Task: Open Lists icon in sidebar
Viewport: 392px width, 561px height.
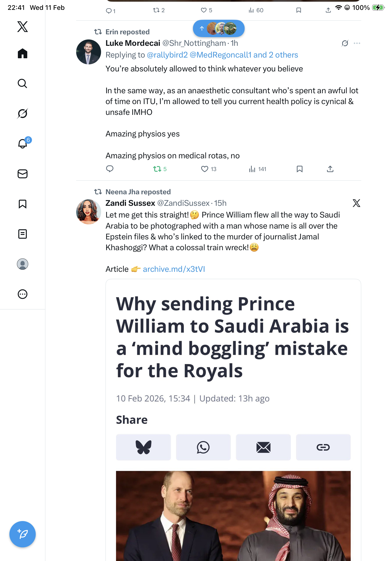Action: point(23,234)
